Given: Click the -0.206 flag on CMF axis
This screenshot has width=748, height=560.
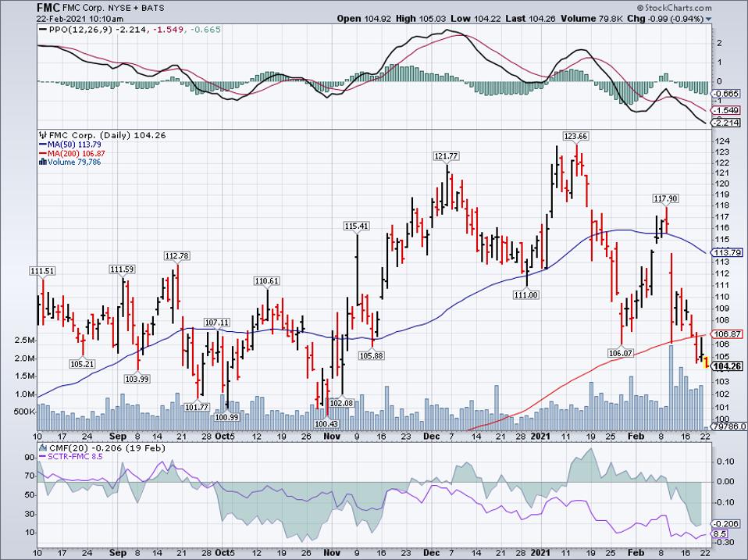Looking at the screenshot, I should point(725,523).
